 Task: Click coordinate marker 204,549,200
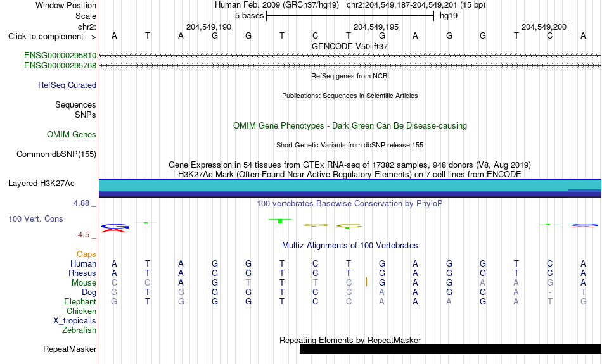544,27
